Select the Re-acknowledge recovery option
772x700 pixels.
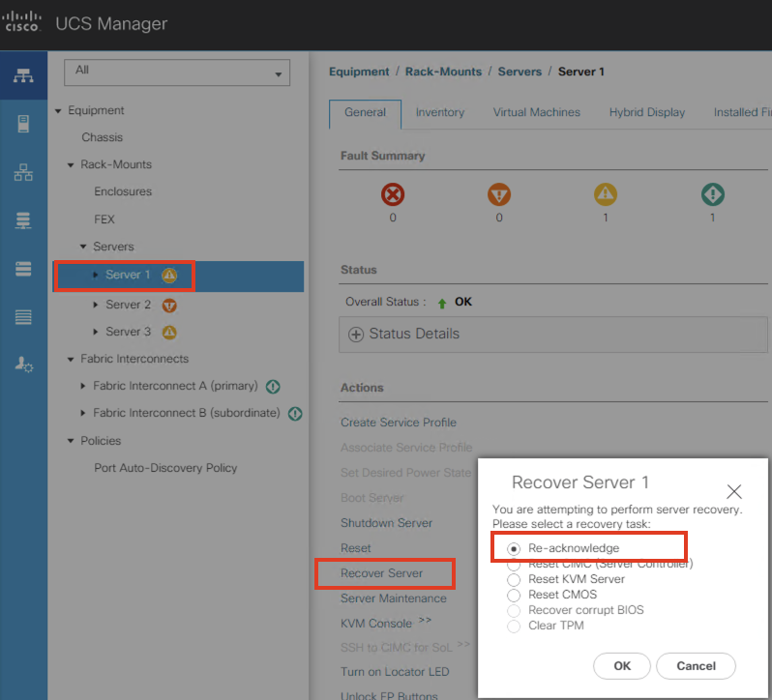point(514,548)
